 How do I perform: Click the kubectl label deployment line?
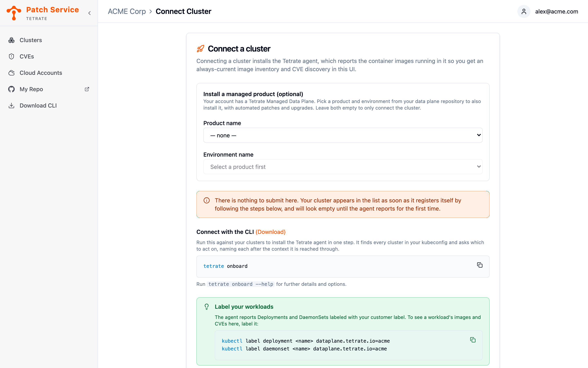[x=305, y=341]
